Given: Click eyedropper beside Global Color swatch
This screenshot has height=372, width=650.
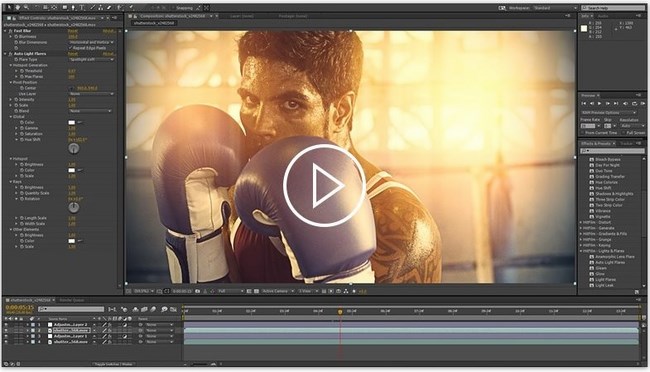Looking at the screenshot, I should (80, 122).
